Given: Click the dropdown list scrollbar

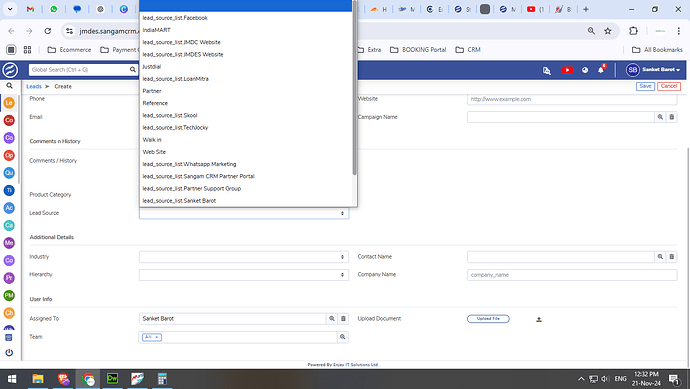Looking at the screenshot, I should click(x=354, y=88).
